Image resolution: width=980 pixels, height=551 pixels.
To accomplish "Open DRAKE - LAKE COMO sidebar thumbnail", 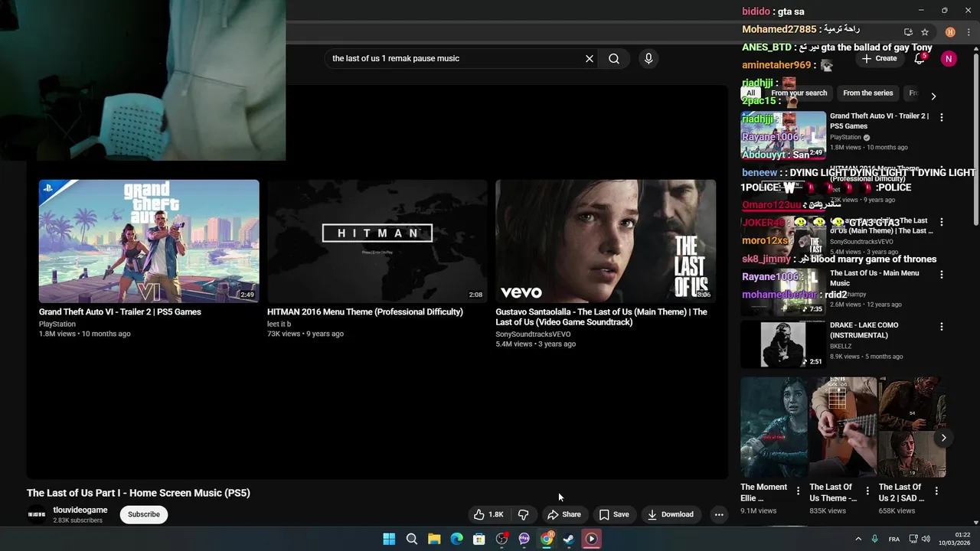I will [783, 344].
